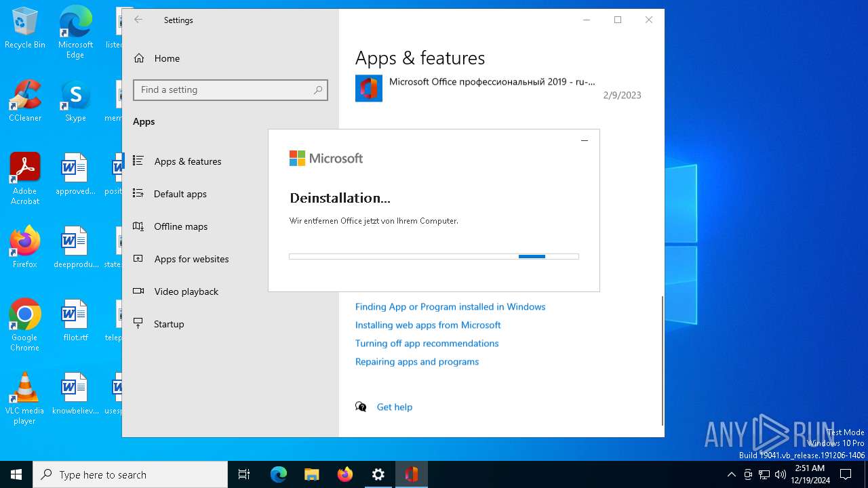Viewport: 868px width, 488px height.
Task: Click the Find a setting search box
Action: click(x=231, y=89)
